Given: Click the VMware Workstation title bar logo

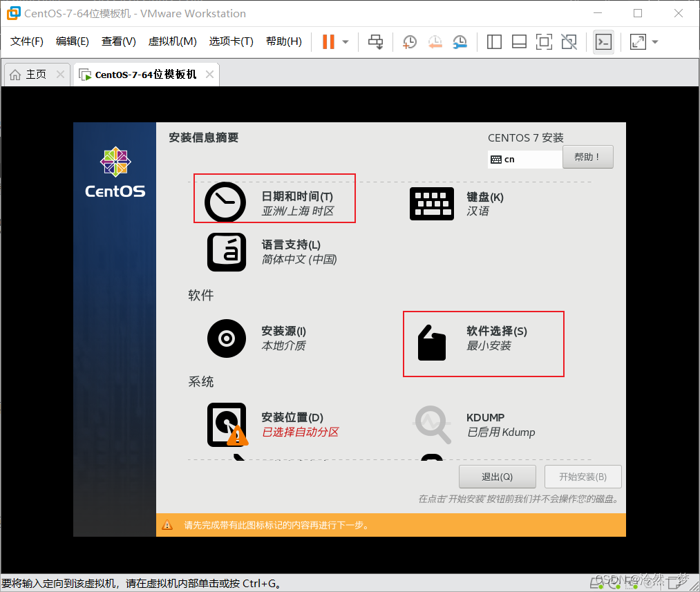Looking at the screenshot, I should 13,13.
